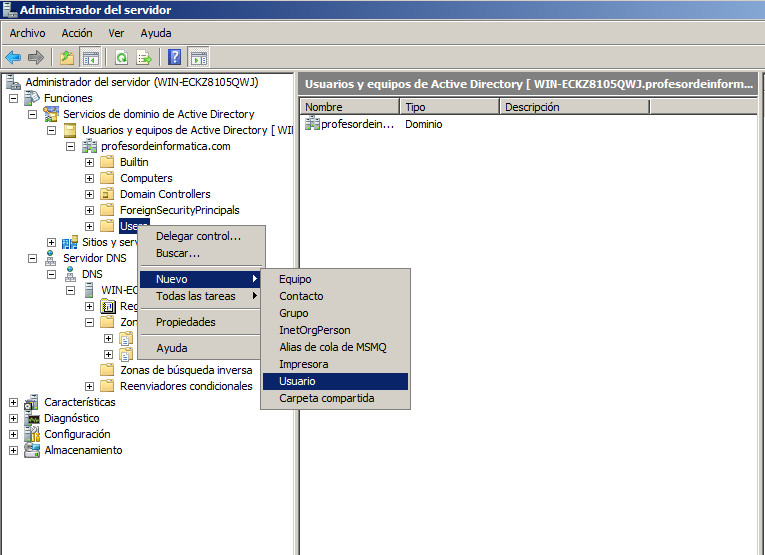Image resolution: width=765 pixels, height=555 pixels.
Task: Click the green Refresh toolbar icon
Action: (x=121, y=57)
